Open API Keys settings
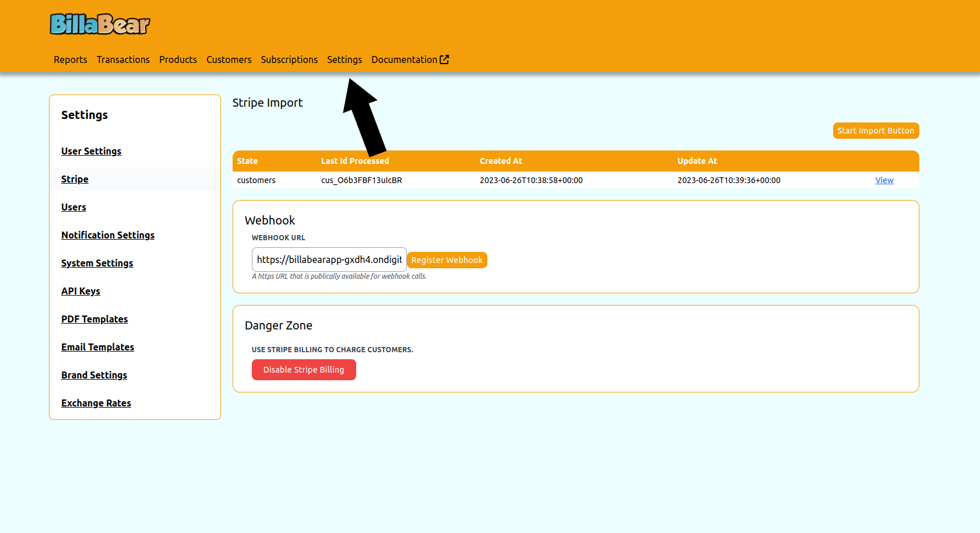 tap(80, 291)
